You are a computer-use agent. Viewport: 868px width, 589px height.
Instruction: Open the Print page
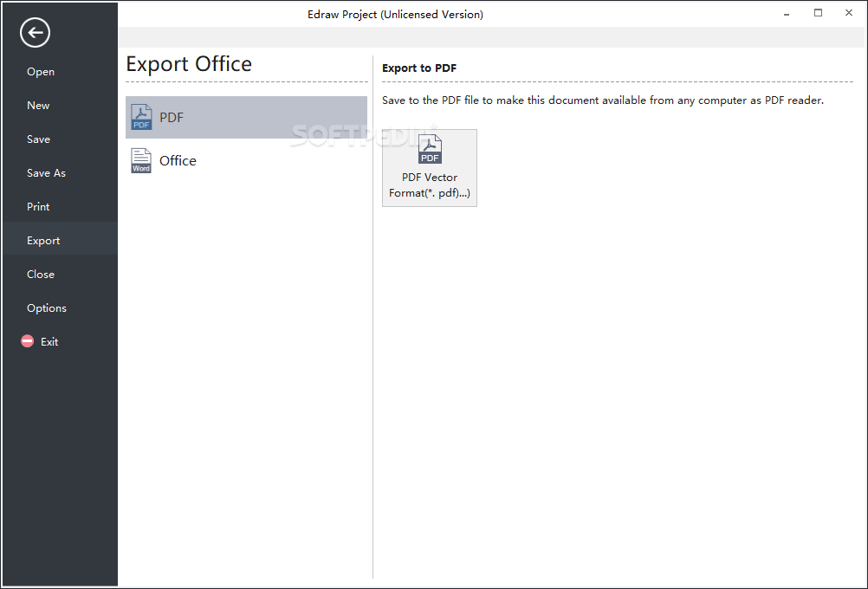click(38, 207)
